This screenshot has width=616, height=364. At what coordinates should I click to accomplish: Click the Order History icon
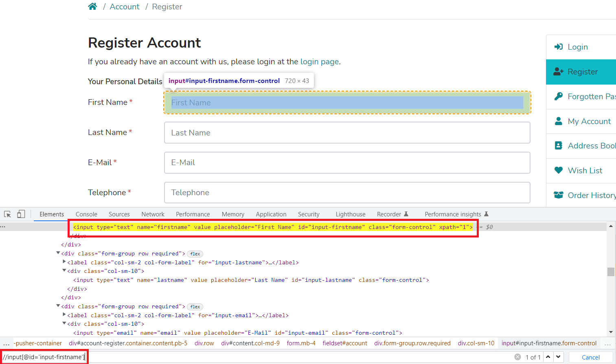click(x=558, y=195)
